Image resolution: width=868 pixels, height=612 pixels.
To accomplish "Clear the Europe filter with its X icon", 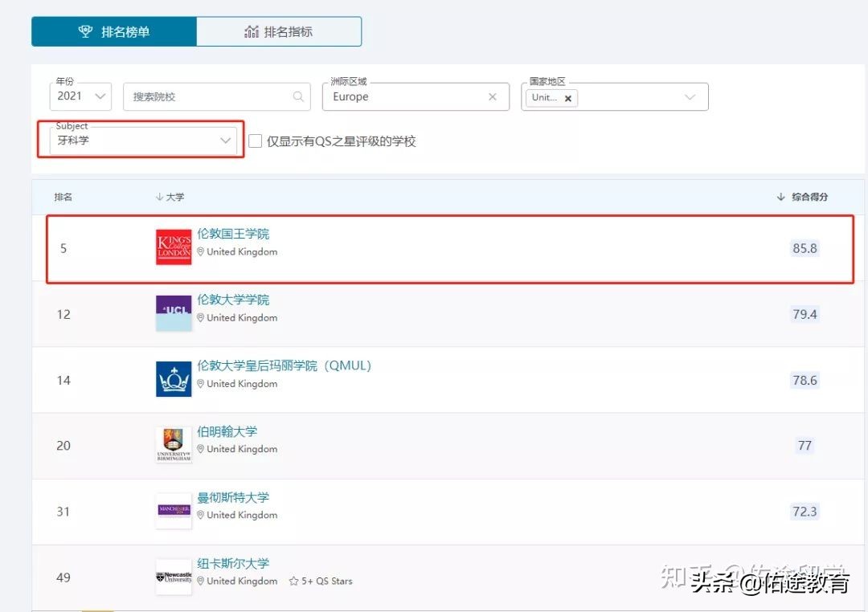I will (493, 96).
